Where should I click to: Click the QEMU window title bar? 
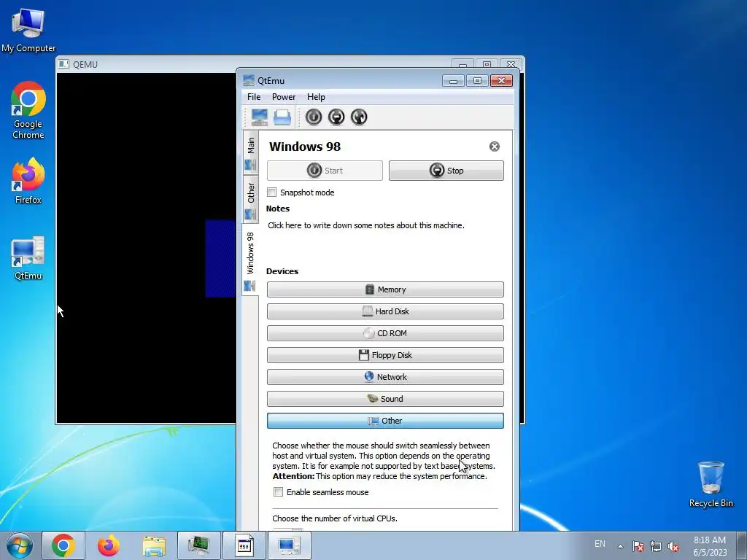(258, 64)
